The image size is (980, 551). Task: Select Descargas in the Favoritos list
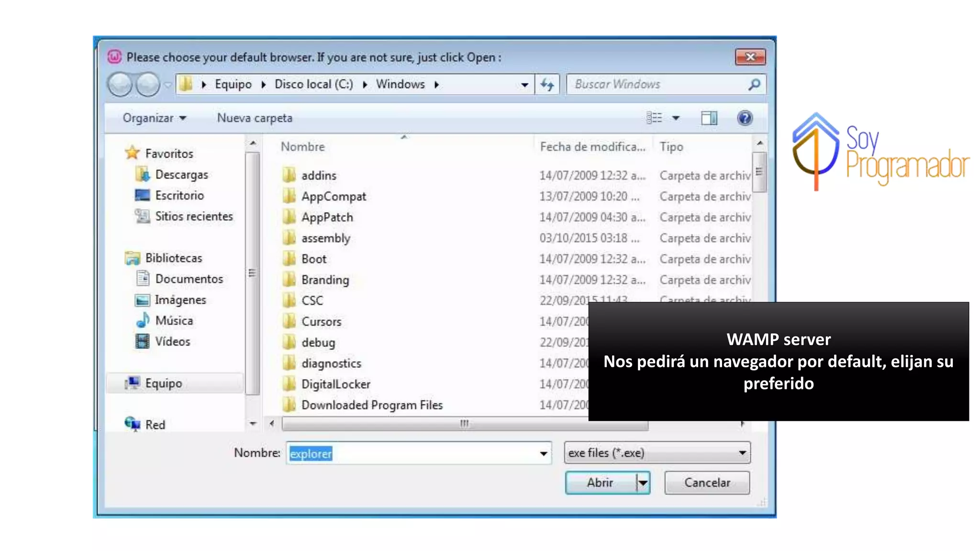(181, 175)
